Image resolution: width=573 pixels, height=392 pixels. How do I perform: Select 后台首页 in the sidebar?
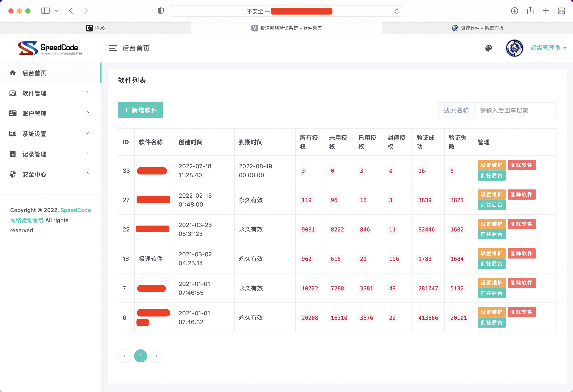tap(50, 73)
